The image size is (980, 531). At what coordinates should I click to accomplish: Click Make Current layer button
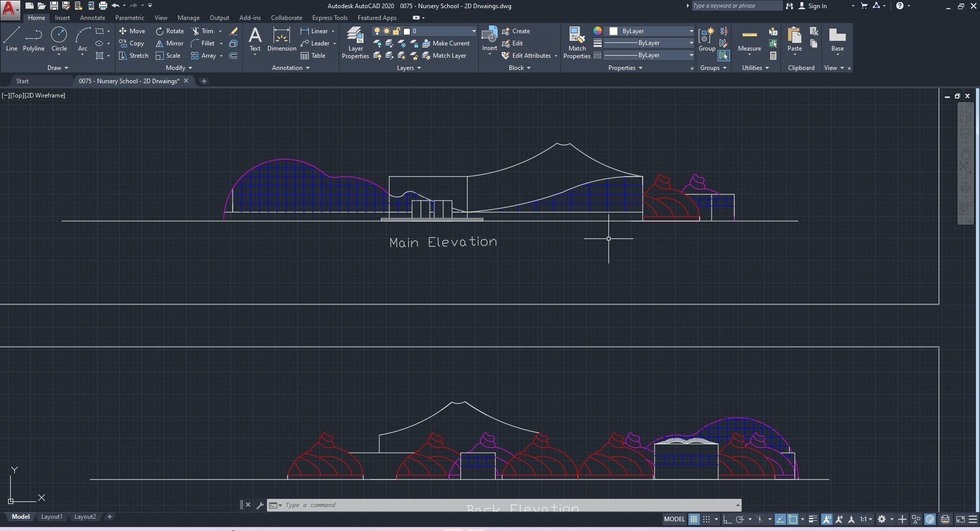pos(446,43)
